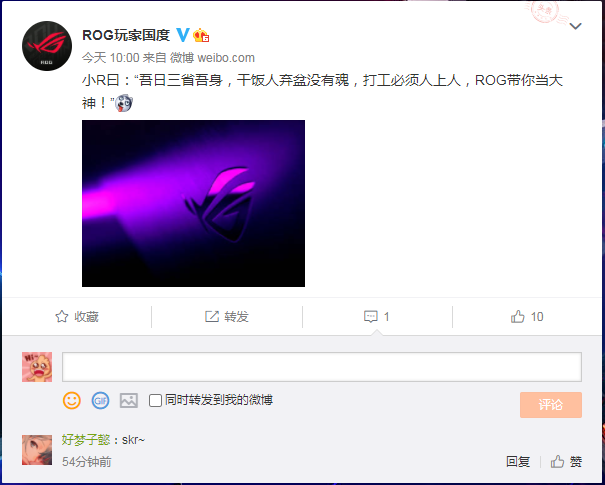Open the emoji smiley picker

click(x=72, y=401)
